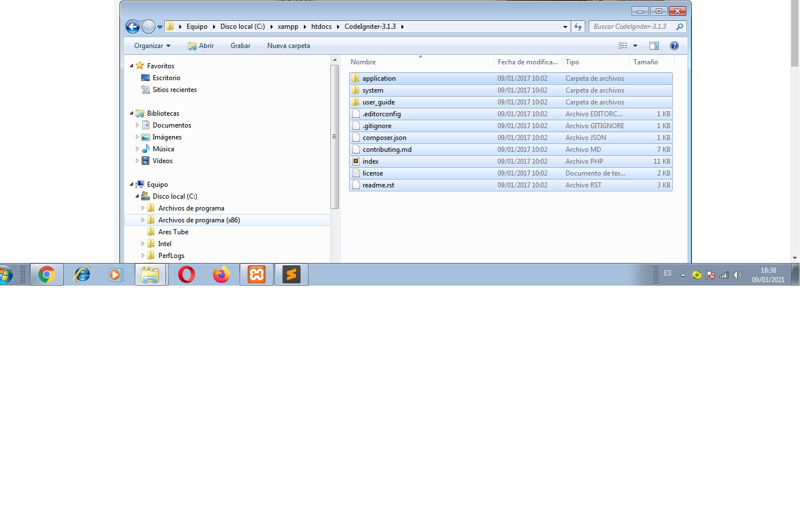This screenshot has height=508, width=812.
Task: Sort by Fecha de modificación column
Action: click(x=528, y=62)
